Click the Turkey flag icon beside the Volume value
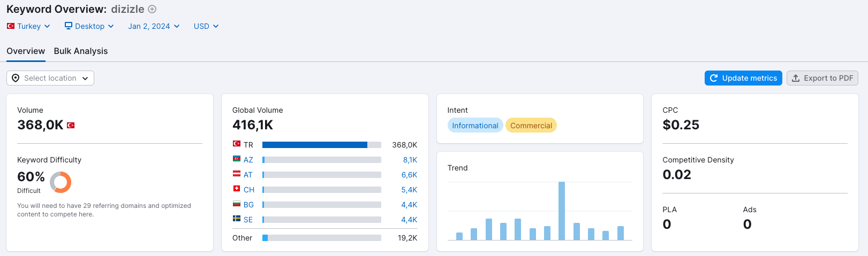The height and width of the screenshot is (256, 868). 71,126
